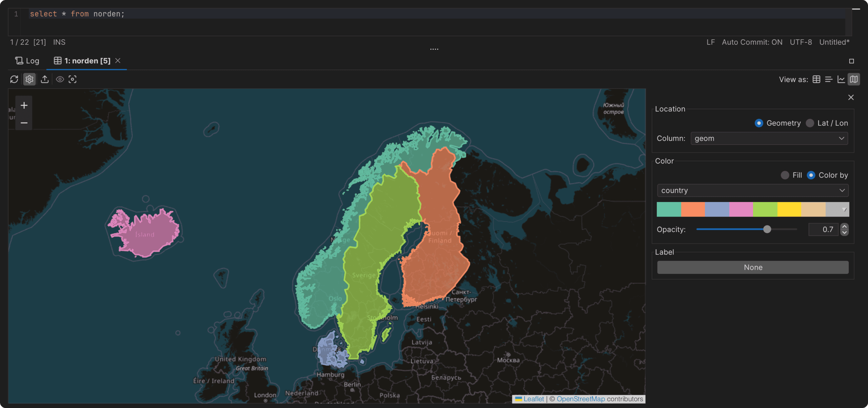Click the orange palette swatch
The height and width of the screenshot is (408, 868).
point(693,209)
